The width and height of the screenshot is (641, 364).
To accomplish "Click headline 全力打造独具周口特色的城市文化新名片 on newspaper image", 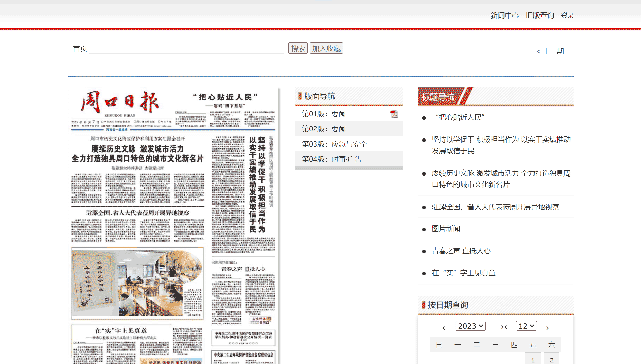I will click(138, 159).
